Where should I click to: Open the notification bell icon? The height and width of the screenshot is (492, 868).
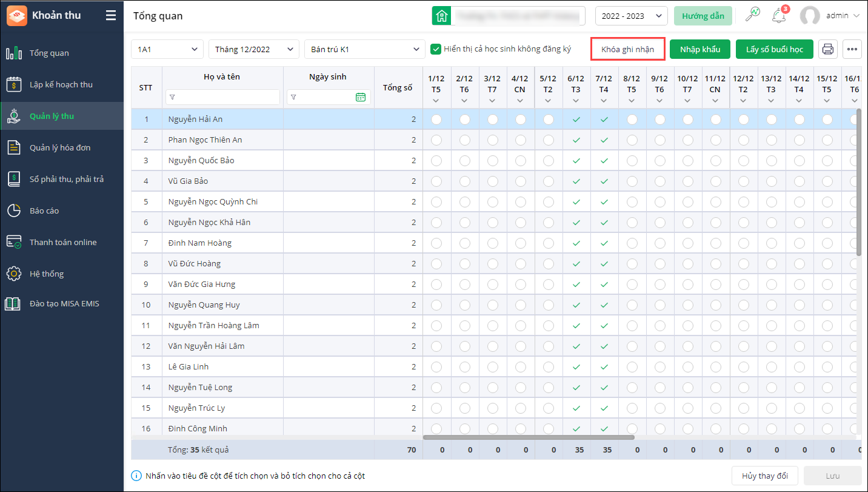click(x=779, y=16)
